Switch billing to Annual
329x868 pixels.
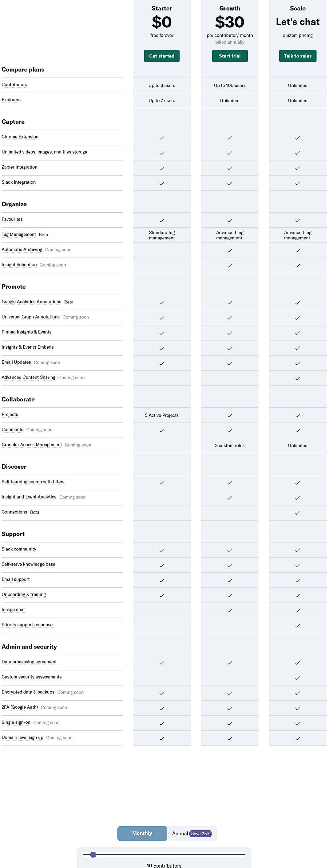pyautogui.click(x=180, y=833)
